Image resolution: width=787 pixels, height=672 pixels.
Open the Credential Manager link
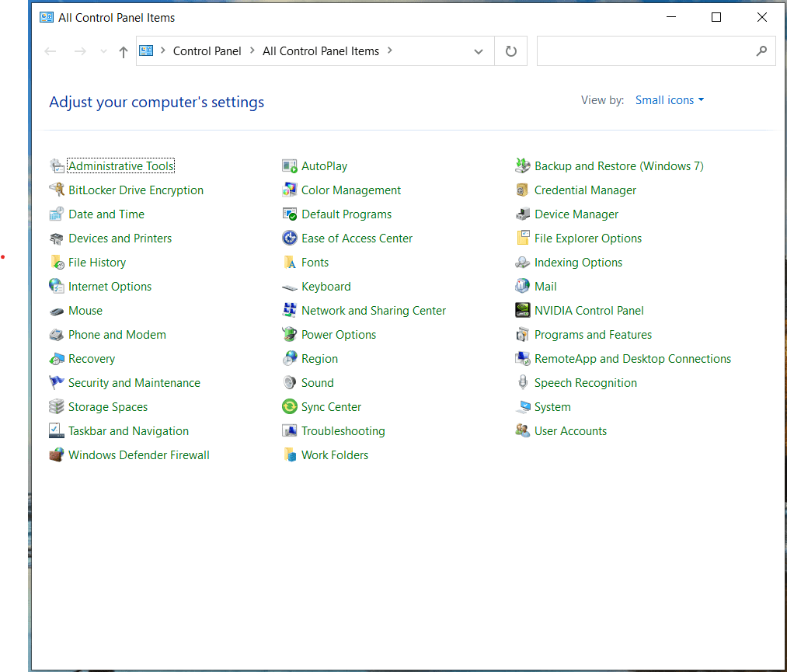(x=585, y=190)
